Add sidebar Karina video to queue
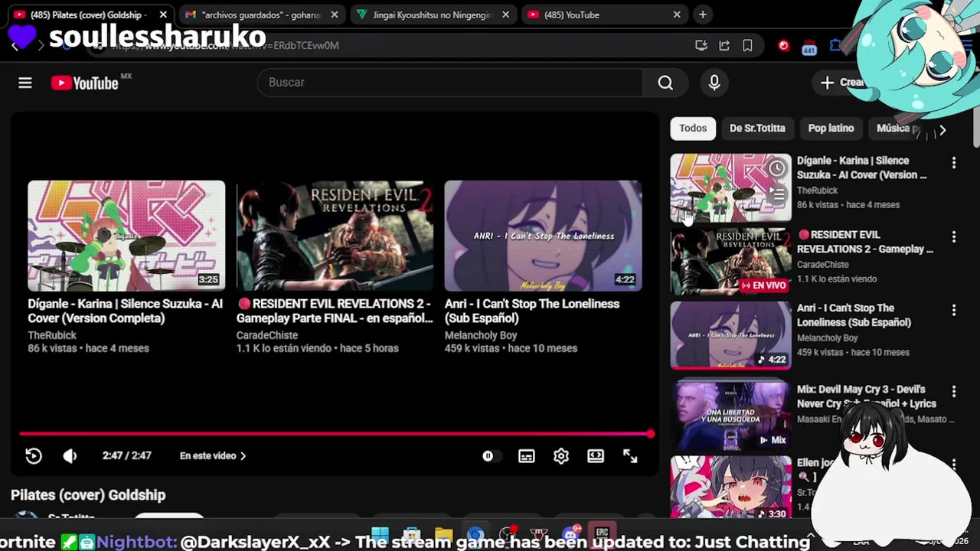 point(776,194)
